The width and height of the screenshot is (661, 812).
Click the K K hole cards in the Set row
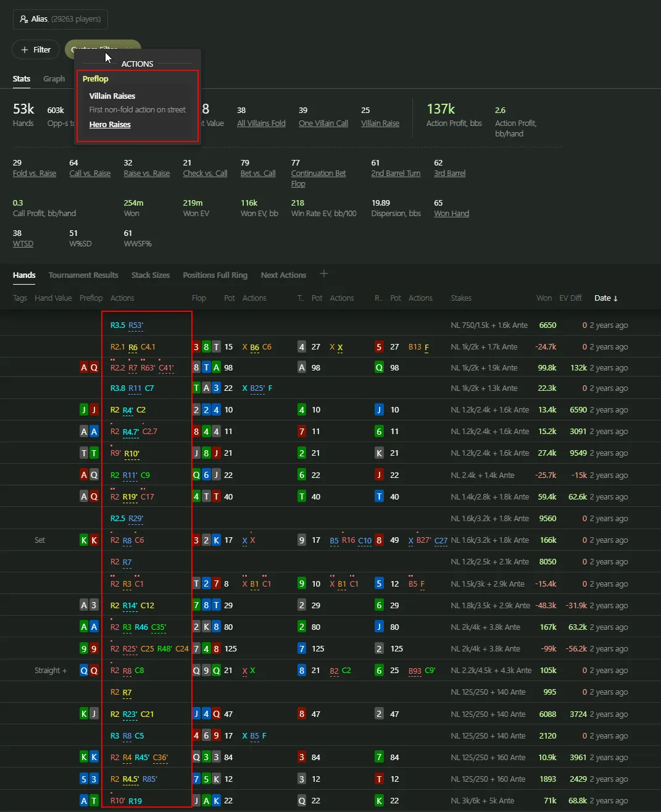pyautogui.click(x=89, y=540)
